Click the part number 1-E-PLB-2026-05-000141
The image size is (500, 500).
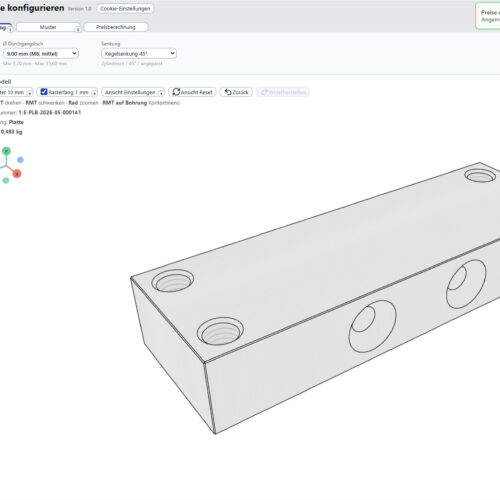tap(50, 112)
